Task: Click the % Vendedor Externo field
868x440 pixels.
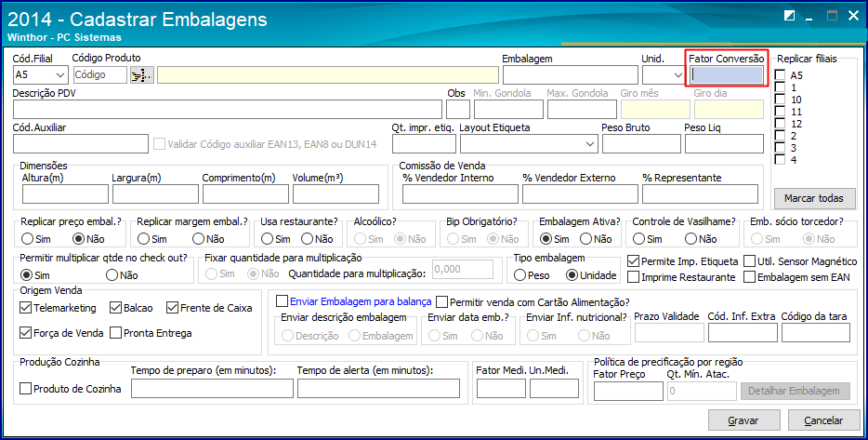Action: [580, 194]
